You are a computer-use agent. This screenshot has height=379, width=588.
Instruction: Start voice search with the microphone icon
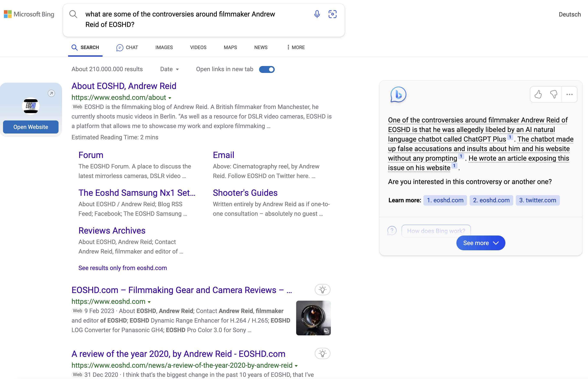coord(317,14)
